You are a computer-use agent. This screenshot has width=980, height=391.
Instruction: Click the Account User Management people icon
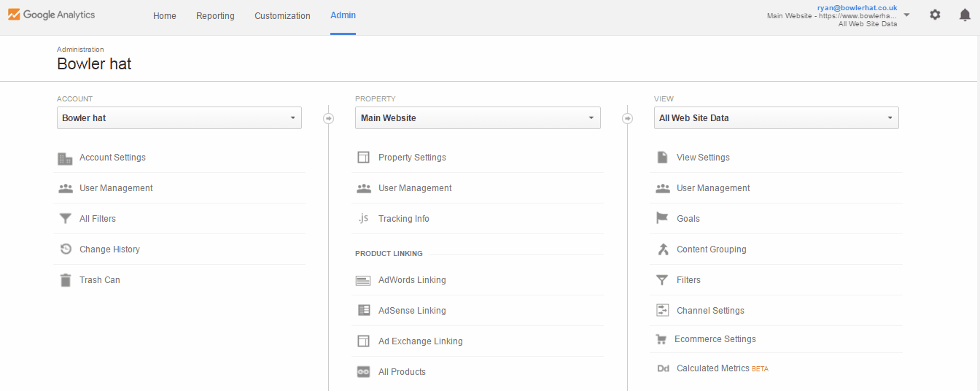click(x=66, y=188)
